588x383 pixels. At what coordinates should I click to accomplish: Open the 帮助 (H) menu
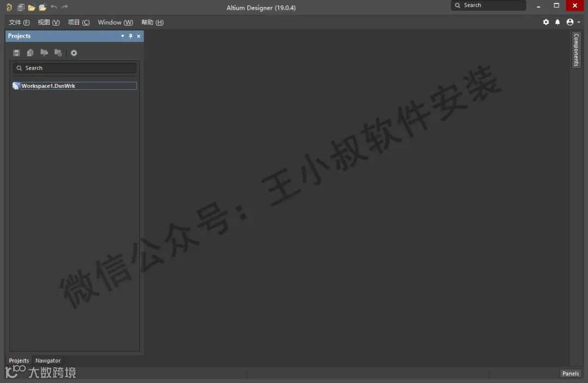pyautogui.click(x=152, y=22)
